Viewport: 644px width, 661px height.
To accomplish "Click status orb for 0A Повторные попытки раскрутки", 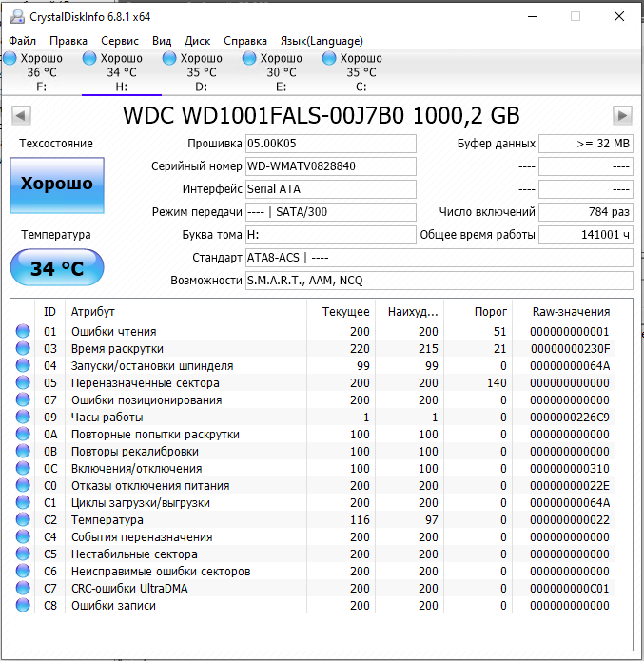I will point(23,435).
